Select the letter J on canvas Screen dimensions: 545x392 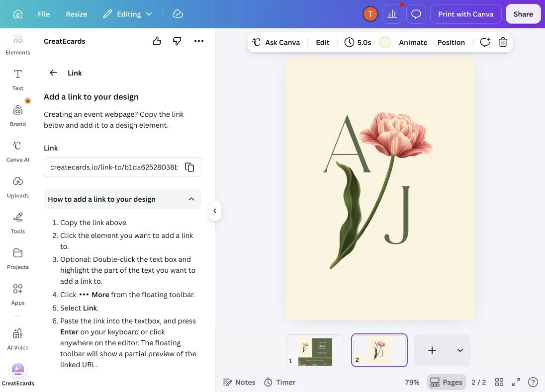(398, 215)
